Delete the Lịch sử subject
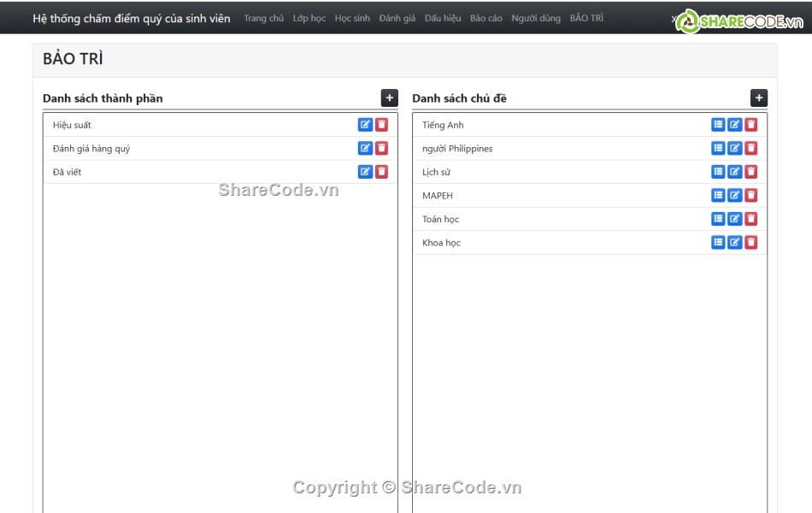Screen dimensions: 812x513 click(751, 172)
